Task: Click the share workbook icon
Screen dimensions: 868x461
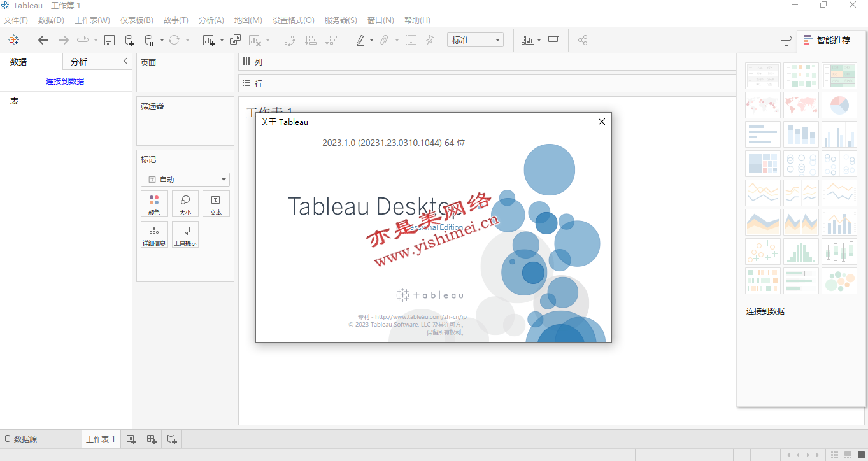Action: tap(582, 40)
